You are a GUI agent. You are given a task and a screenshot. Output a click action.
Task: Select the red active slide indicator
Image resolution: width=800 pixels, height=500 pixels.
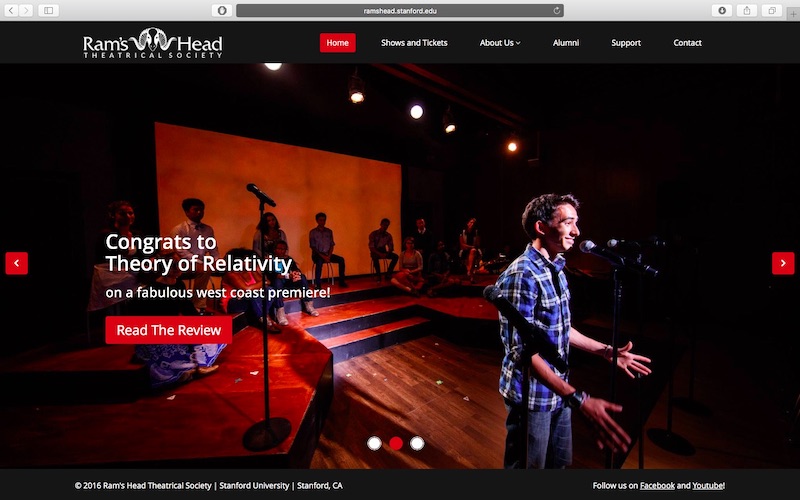pos(396,443)
